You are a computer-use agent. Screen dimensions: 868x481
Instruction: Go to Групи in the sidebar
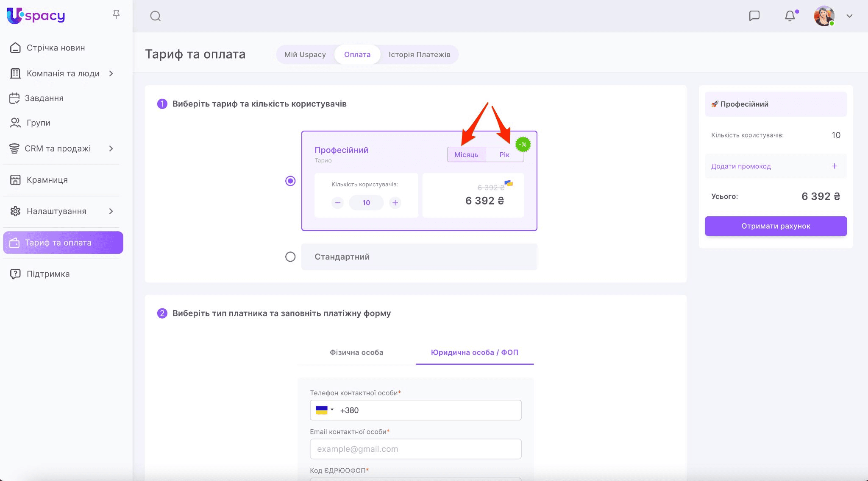click(x=38, y=123)
